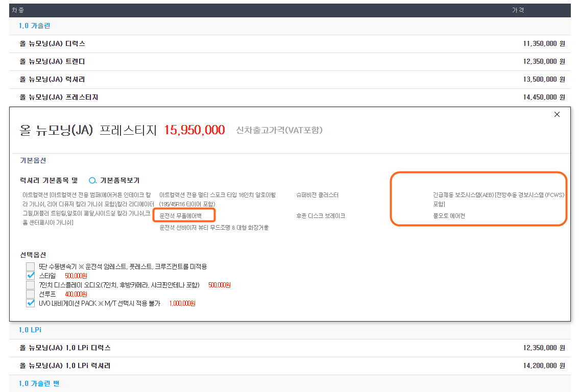Check the 5단 수동변속기 option
The height and width of the screenshot is (392, 579).
tap(31, 266)
